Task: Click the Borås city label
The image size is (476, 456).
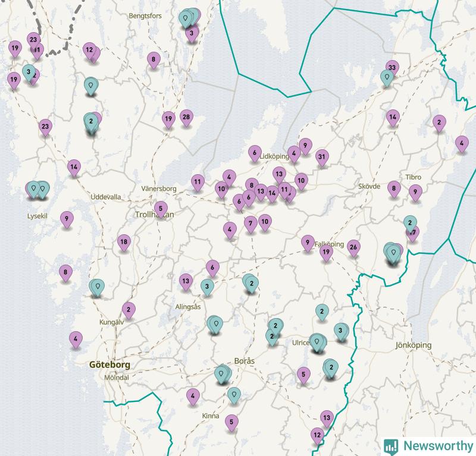Action: (x=245, y=361)
